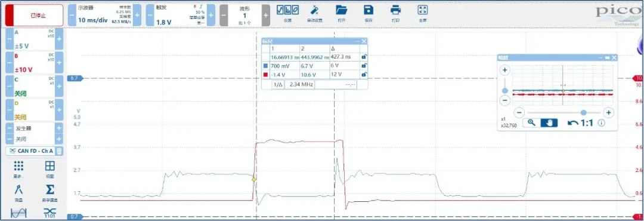Zoom out horizontally with the zoom panel minus button

[519, 112]
